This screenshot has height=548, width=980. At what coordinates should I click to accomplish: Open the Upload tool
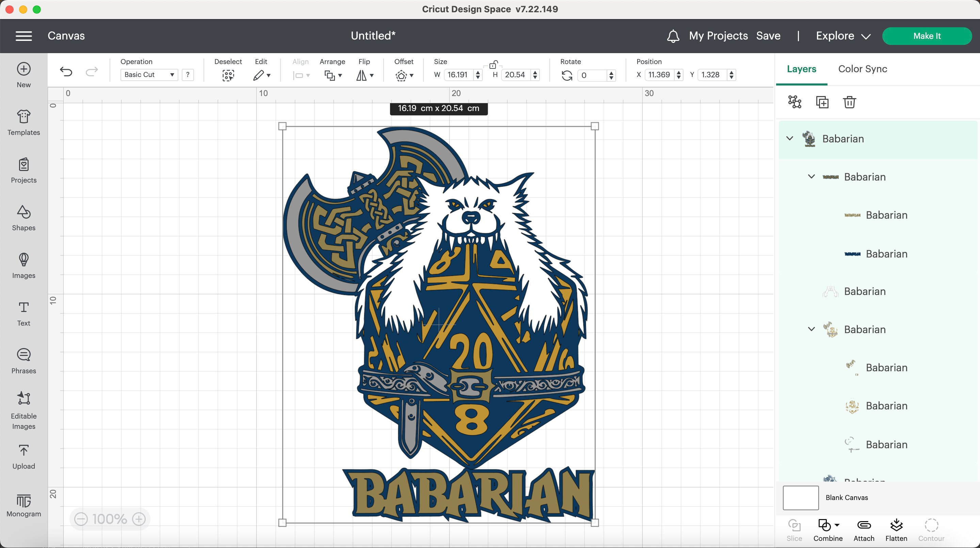click(x=23, y=456)
